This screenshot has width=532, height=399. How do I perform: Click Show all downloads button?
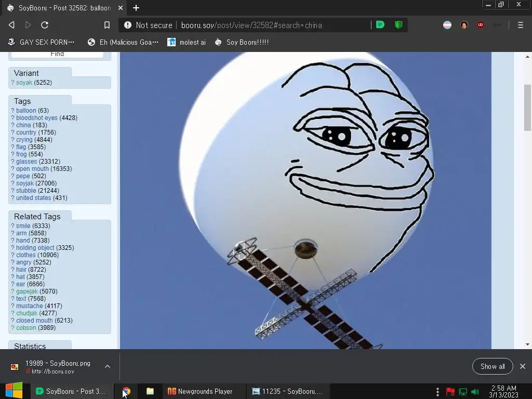493,366
